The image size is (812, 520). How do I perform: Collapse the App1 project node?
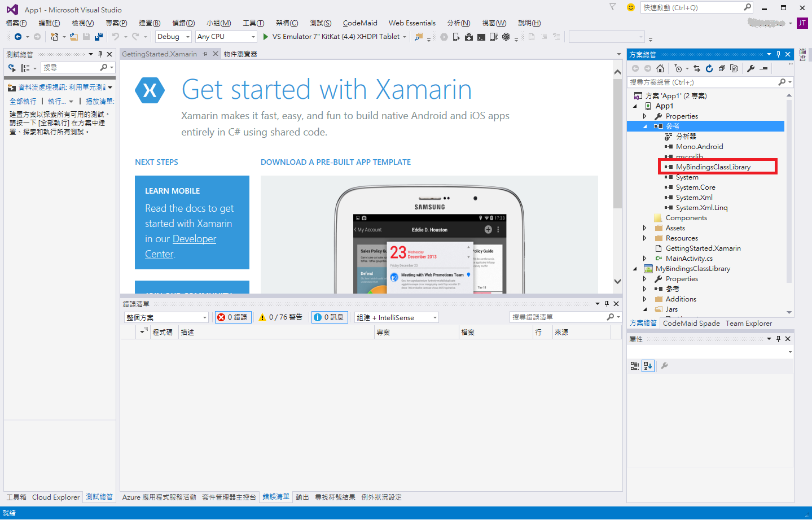pos(635,106)
